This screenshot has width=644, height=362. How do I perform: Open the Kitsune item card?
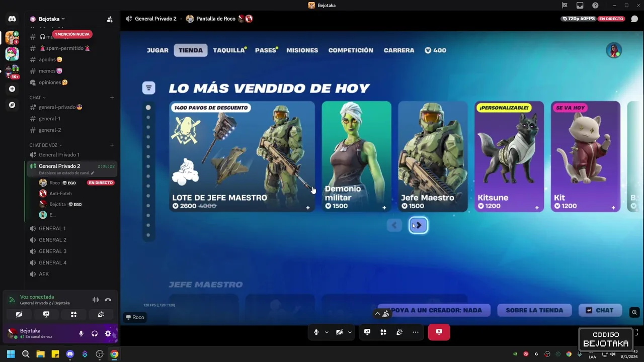509,156
